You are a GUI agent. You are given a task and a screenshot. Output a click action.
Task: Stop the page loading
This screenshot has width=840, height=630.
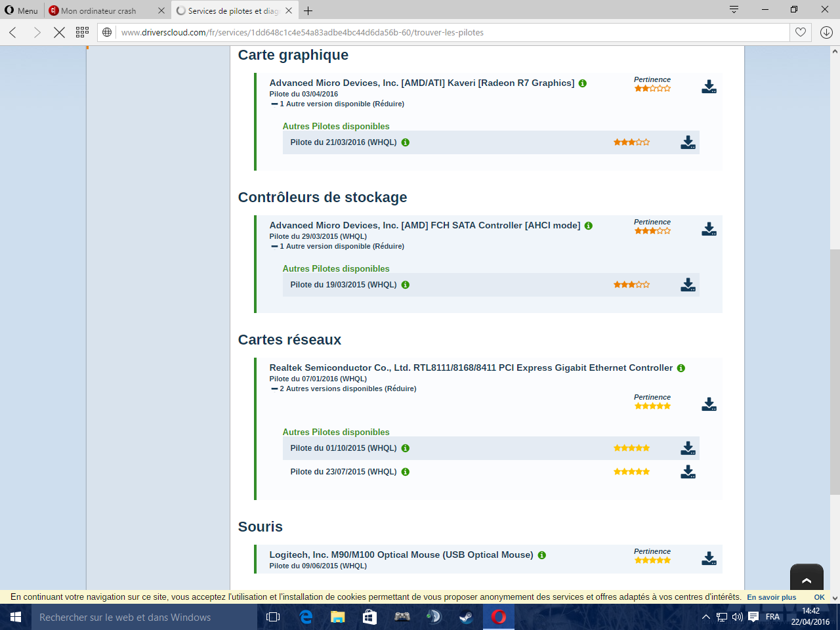(59, 32)
